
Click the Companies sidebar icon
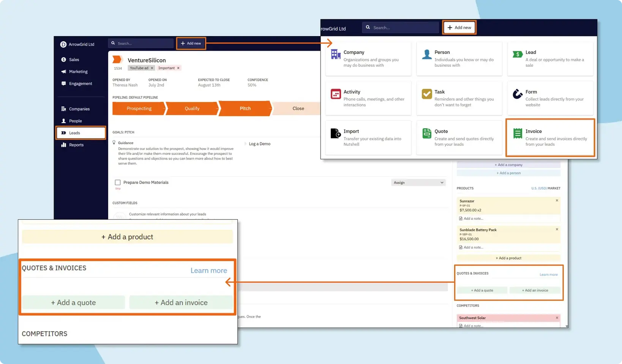(x=63, y=109)
